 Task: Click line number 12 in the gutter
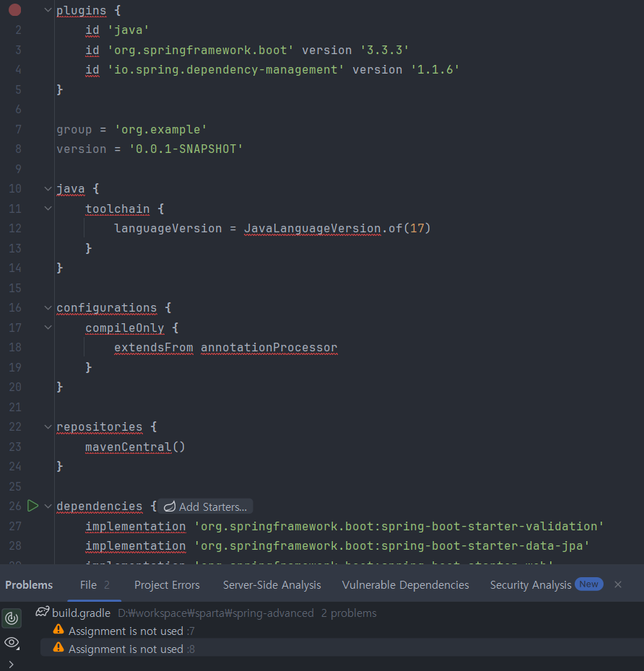click(15, 228)
